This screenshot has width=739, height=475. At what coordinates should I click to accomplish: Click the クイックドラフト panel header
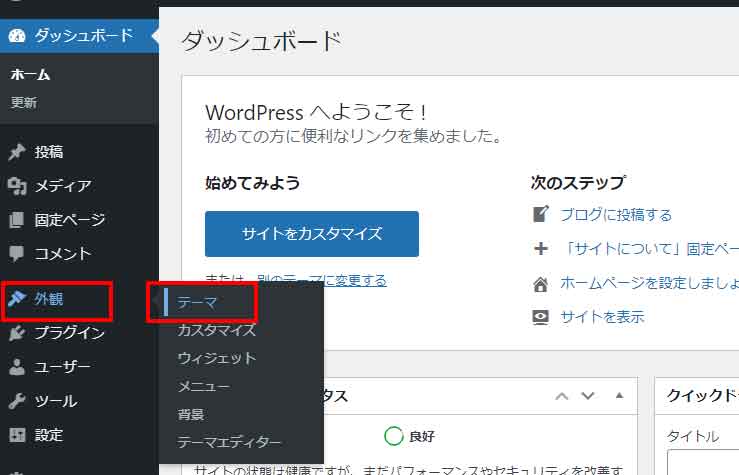click(x=697, y=396)
